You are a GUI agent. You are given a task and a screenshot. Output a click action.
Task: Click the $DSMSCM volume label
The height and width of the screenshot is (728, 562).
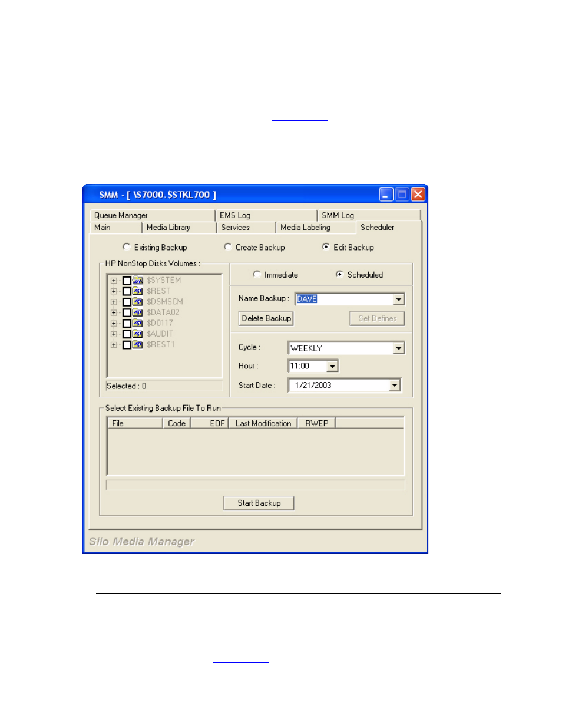click(x=165, y=302)
